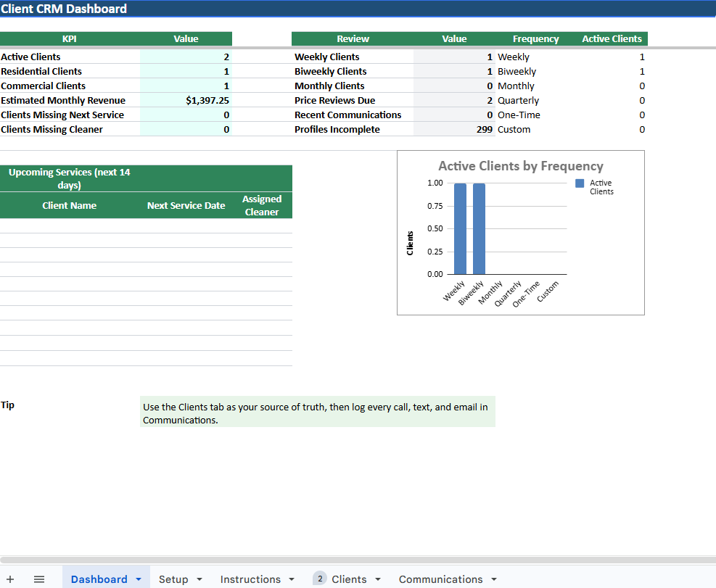Expand the Communications tab options arrow
Viewport: 716px width, 588px height.
[x=493, y=579]
